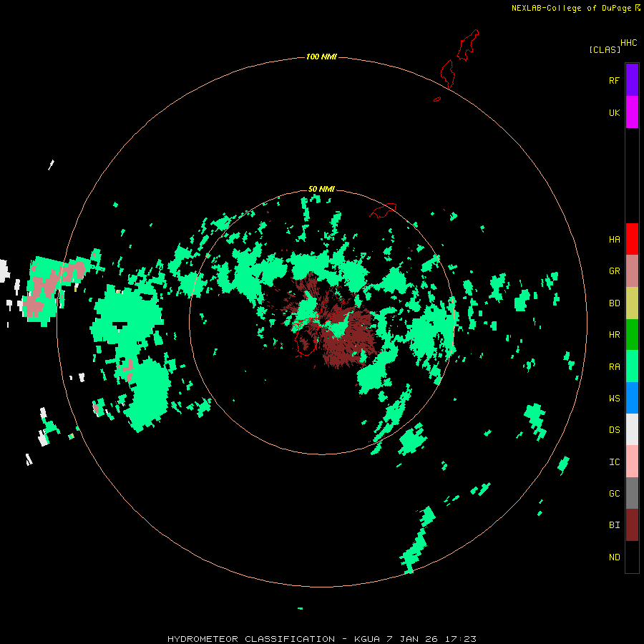644x644 pixels.
Task: Click the 100 NMI range ring label
Action: coord(321,57)
